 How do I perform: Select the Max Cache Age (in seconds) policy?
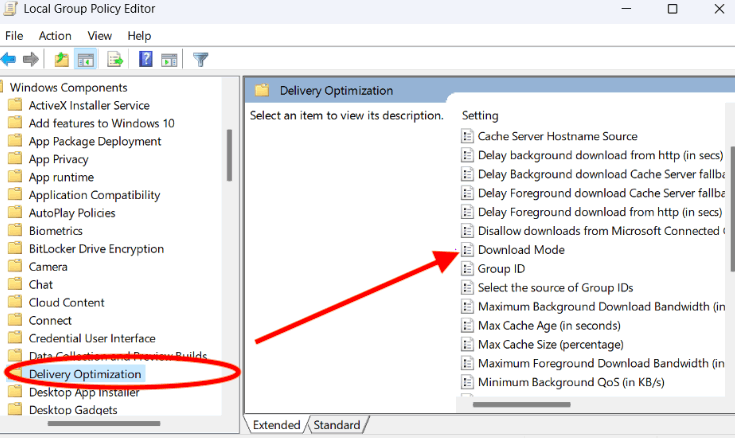point(549,326)
